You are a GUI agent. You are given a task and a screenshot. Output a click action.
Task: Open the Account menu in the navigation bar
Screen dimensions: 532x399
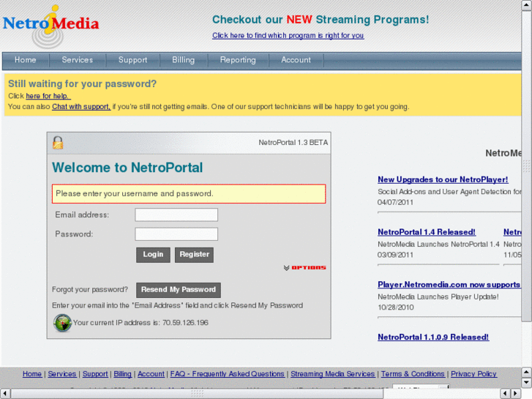tap(296, 60)
